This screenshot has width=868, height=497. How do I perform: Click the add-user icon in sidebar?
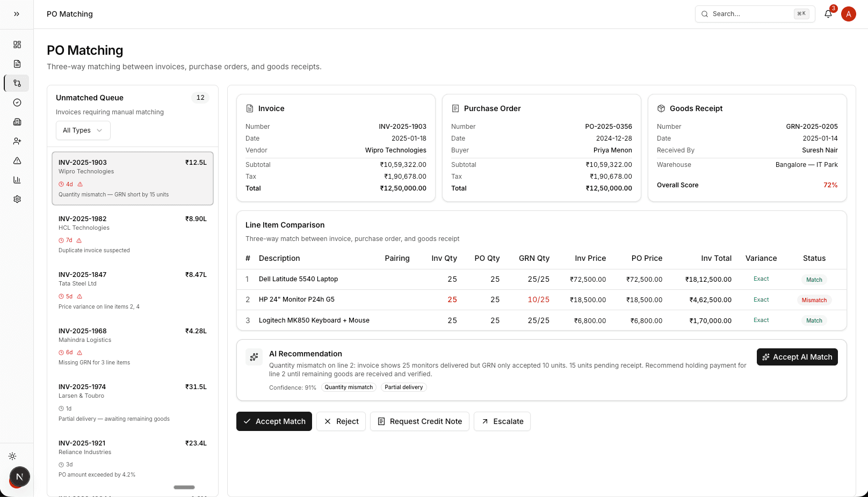[x=17, y=141]
